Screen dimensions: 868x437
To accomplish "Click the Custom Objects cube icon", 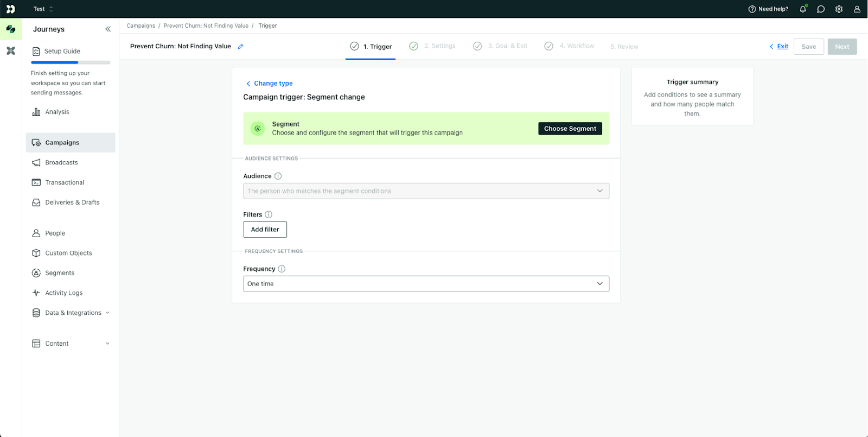I will (x=36, y=253).
